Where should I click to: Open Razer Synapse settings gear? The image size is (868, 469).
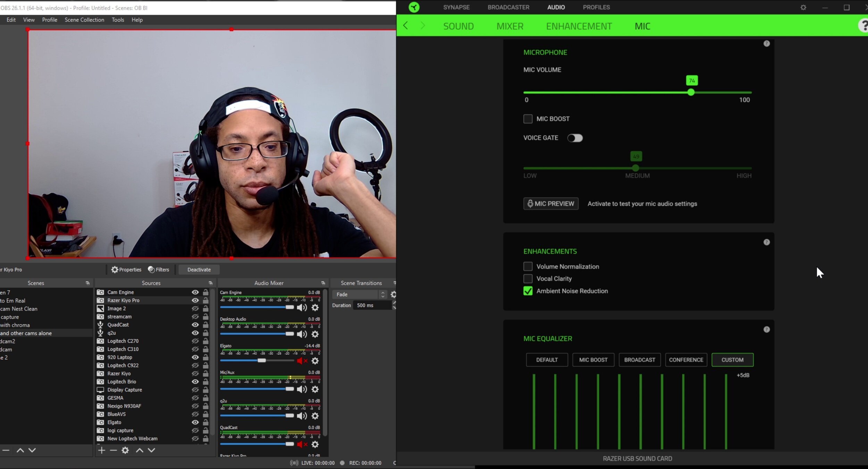click(803, 7)
